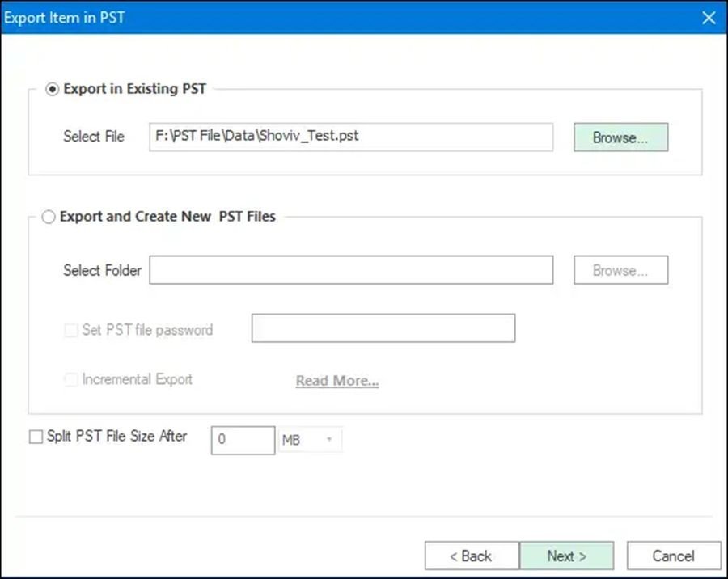This screenshot has width=728, height=579.
Task: Click the disabled Browse button for folder
Action: tap(620, 270)
